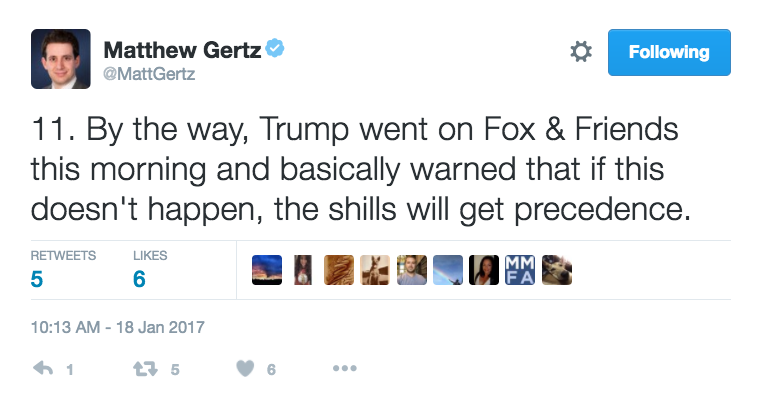Image resolution: width=761 pixels, height=406 pixels.
Task: Open the ear-perked dog avatar
Action: [x=375, y=269]
